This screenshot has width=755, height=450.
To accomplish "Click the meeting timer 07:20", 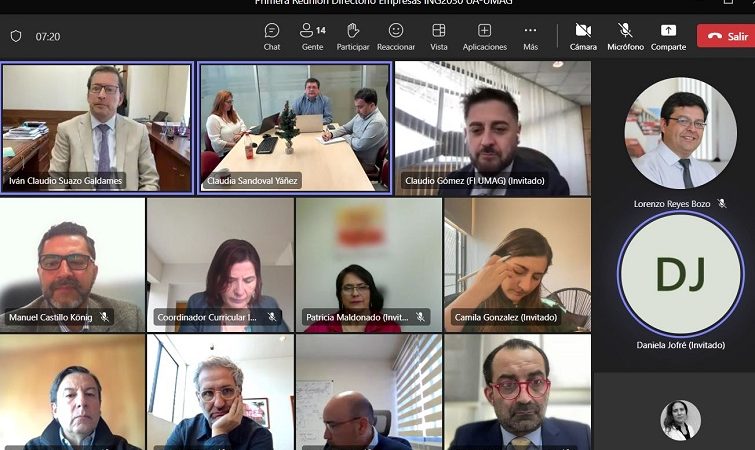I will coord(48,37).
